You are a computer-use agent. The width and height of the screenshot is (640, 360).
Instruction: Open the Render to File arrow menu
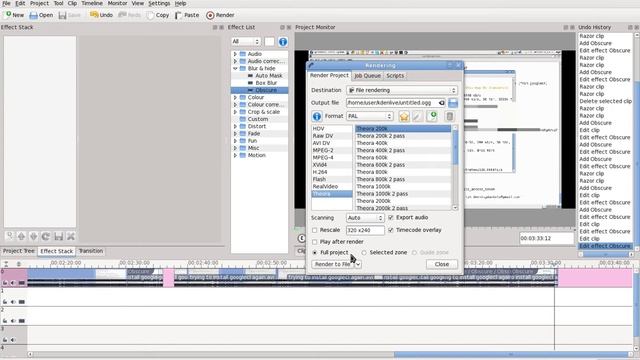358,264
